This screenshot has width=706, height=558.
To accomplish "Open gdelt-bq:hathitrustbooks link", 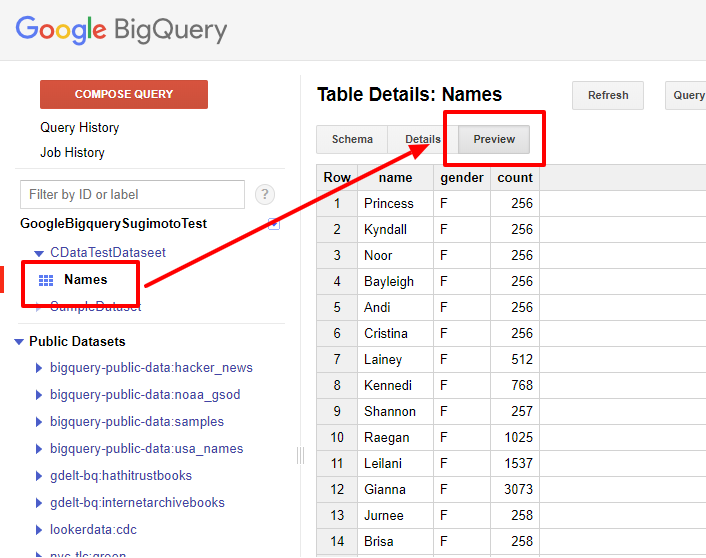I will point(121,476).
